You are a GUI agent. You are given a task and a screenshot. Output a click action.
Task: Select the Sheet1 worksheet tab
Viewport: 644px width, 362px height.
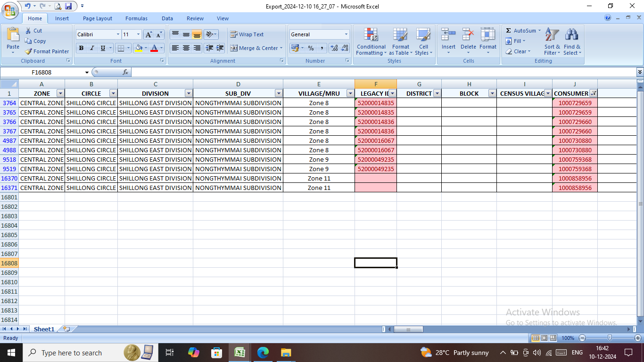[44, 329]
